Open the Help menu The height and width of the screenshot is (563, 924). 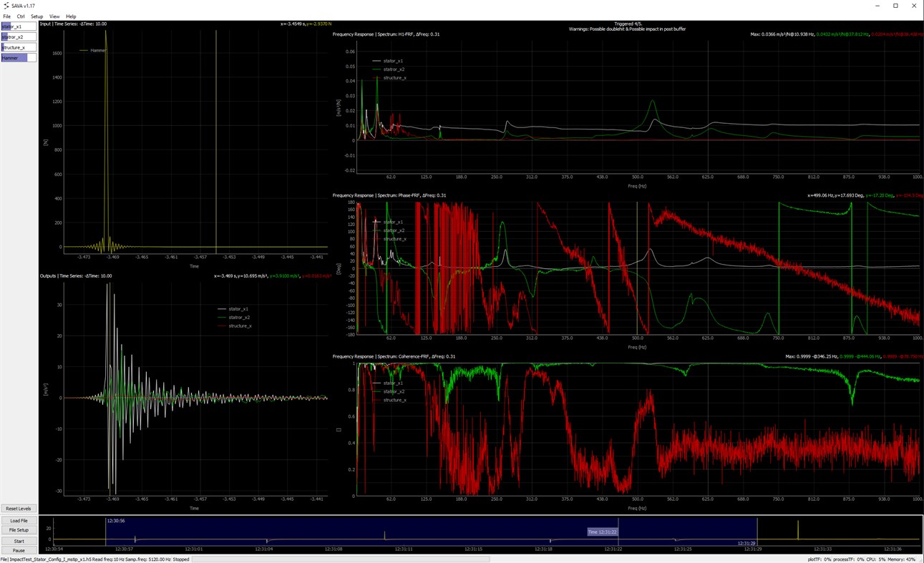pyautogui.click(x=71, y=16)
